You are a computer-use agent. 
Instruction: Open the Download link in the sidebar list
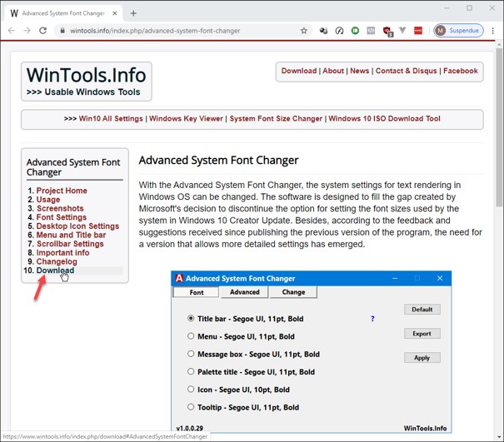55,271
